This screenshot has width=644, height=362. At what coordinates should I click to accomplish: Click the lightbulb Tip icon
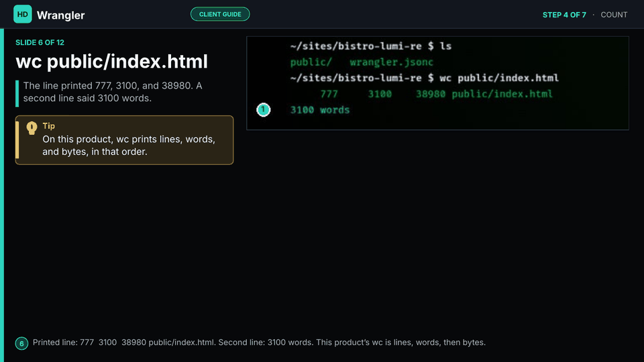coord(32,128)
